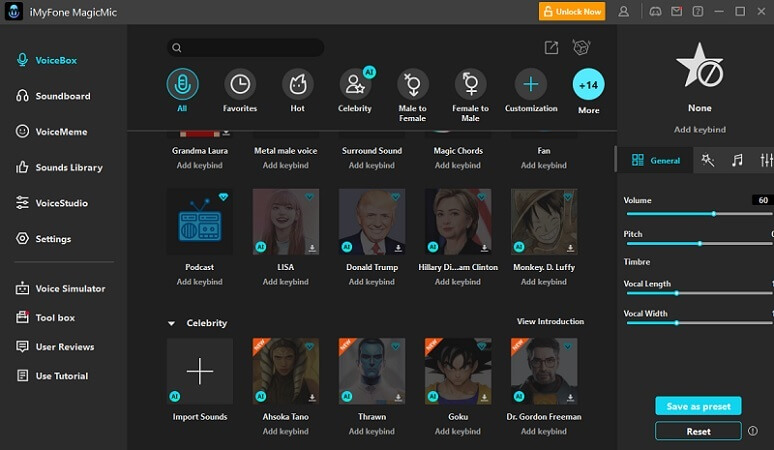Image resolution: width=774 pixels, height=450 pixels.
Task: Open VoiceStudio from the sidebar
Action: 52,203
